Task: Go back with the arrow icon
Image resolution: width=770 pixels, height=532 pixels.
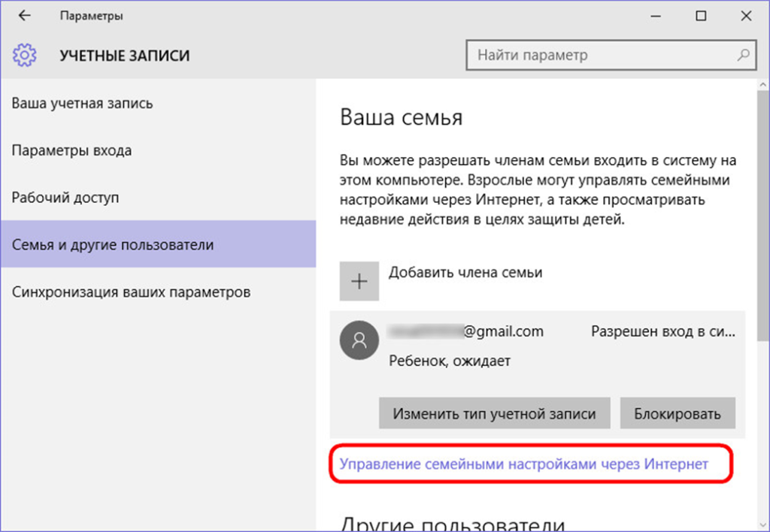Action: (x=24, y=16)
